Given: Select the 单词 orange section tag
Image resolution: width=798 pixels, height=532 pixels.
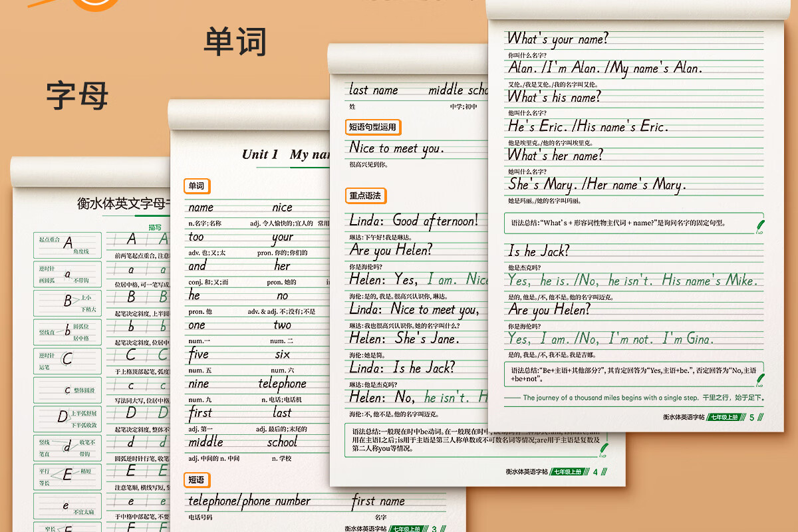Looking at the screenshot, I should pos(196,186).
